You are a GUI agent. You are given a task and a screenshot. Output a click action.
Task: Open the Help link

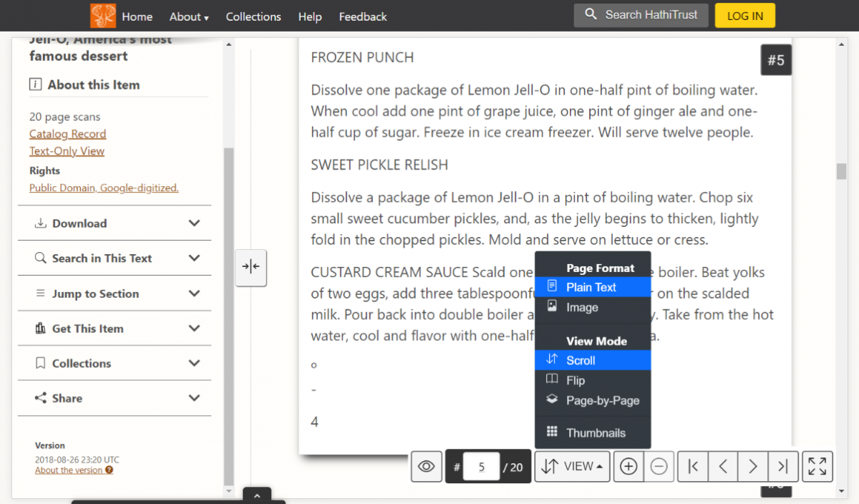(x=310, y=16)
